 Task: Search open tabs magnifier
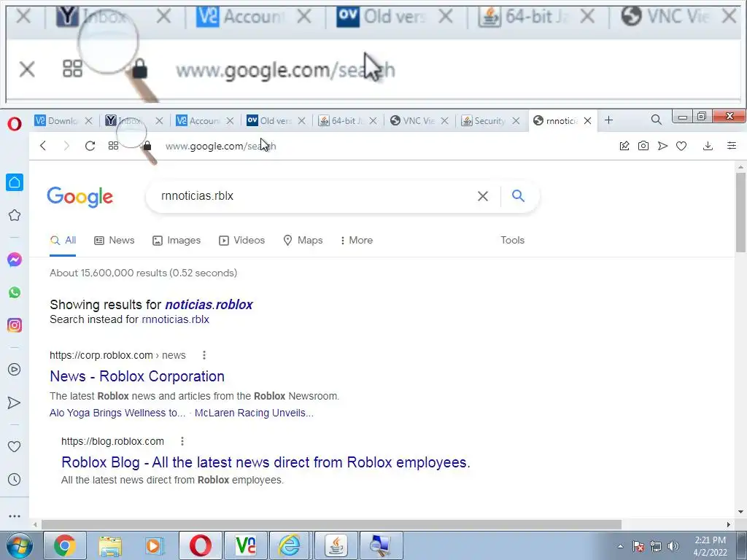coord(656,120)
